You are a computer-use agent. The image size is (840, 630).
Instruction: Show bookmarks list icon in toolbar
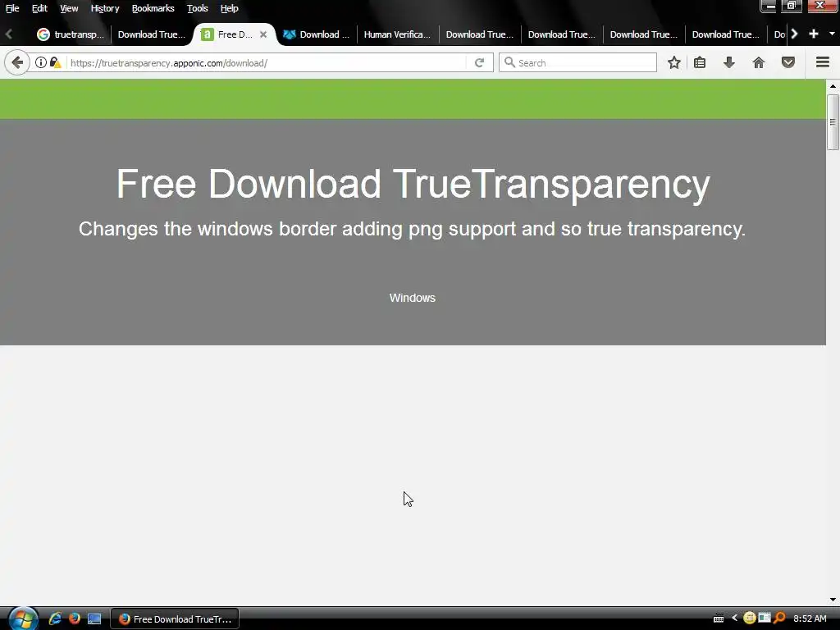click(x=699, y=62)
